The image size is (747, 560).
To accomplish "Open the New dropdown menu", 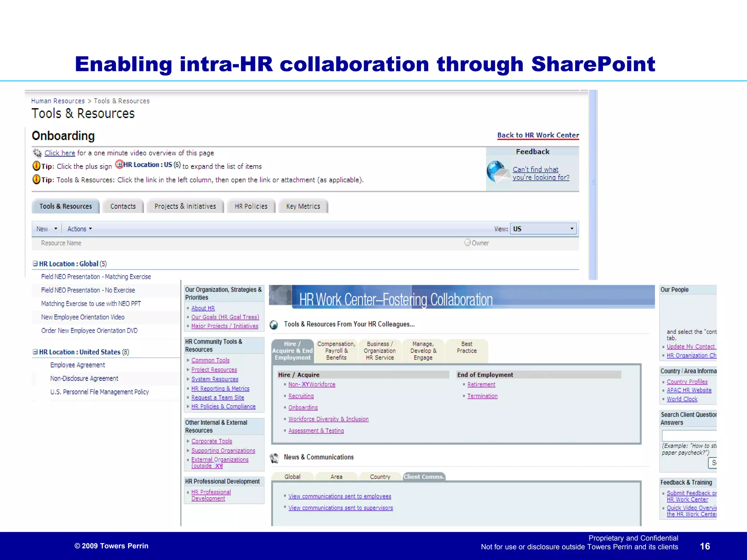I will (x=47, y=229).
